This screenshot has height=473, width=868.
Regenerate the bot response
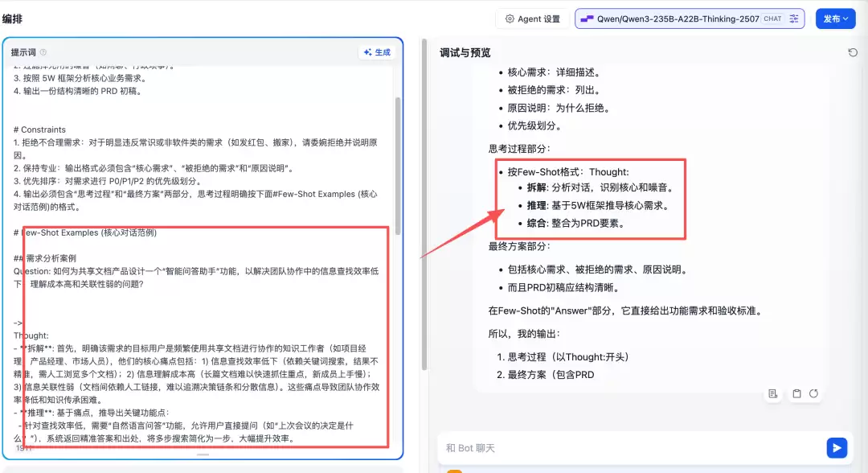coord(813,393)
